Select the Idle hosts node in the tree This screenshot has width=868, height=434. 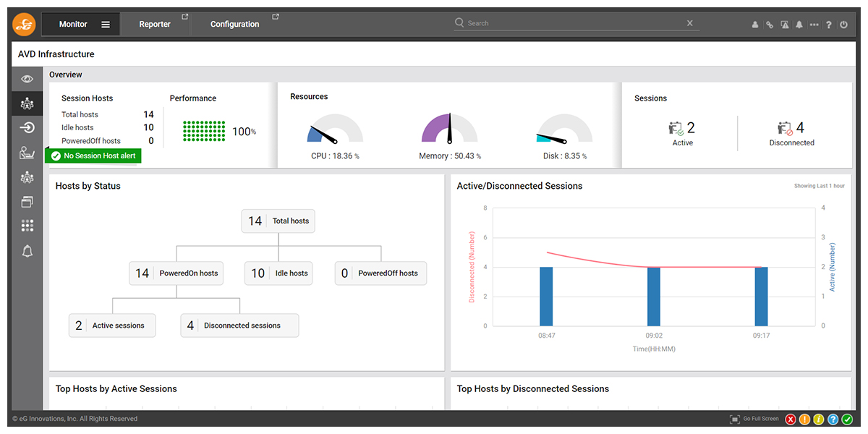[x=278, y=273]
